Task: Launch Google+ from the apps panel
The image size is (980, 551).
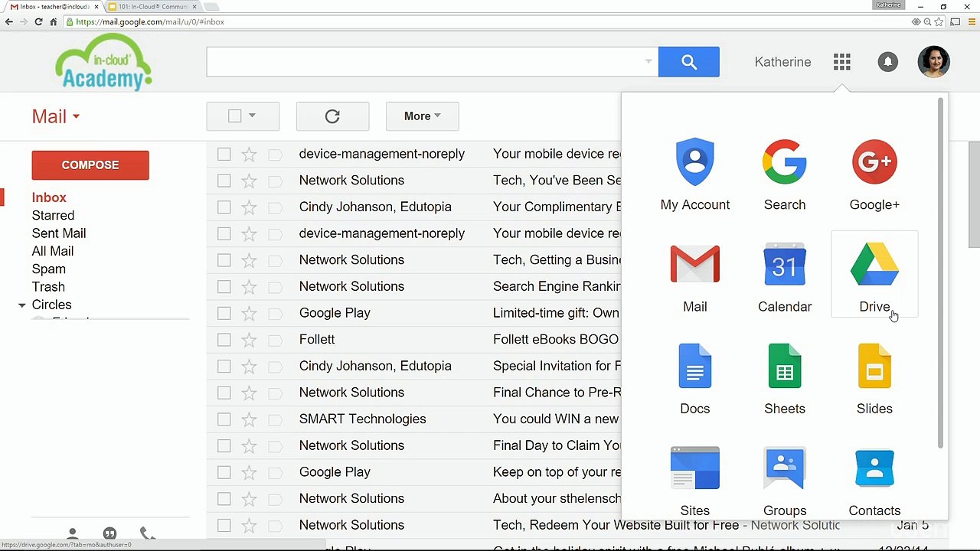Action: coord(874,174)
